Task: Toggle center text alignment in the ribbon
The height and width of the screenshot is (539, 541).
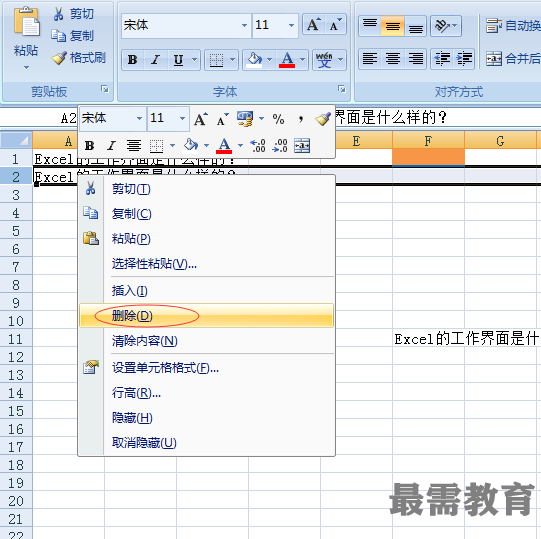Action: pos(393,59)
